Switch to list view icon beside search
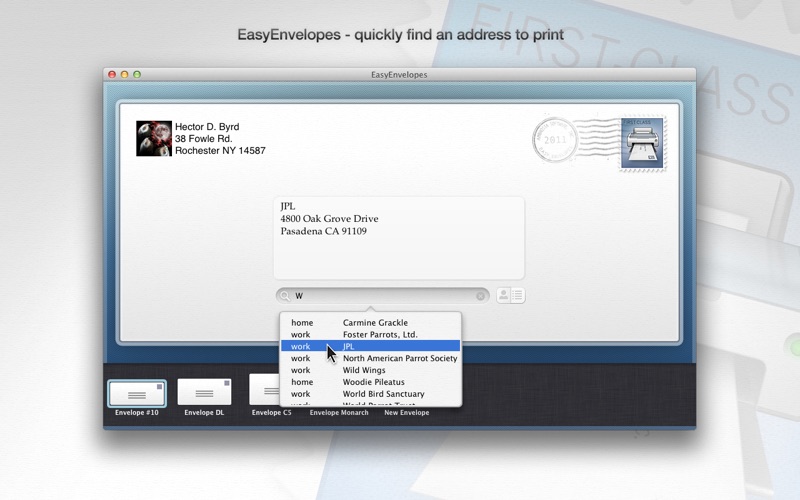The width and height of the screenshot is (800, 500). [x=518, y=295]
